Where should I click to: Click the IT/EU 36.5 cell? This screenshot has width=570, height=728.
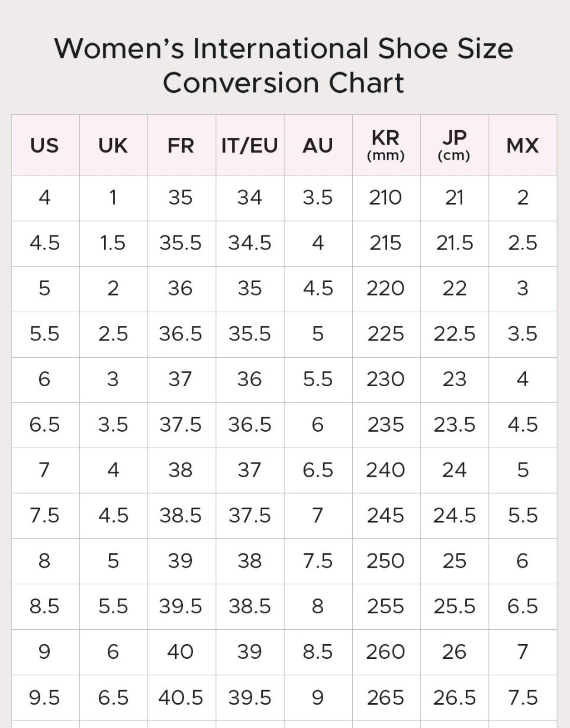click(x=250, y=425)
